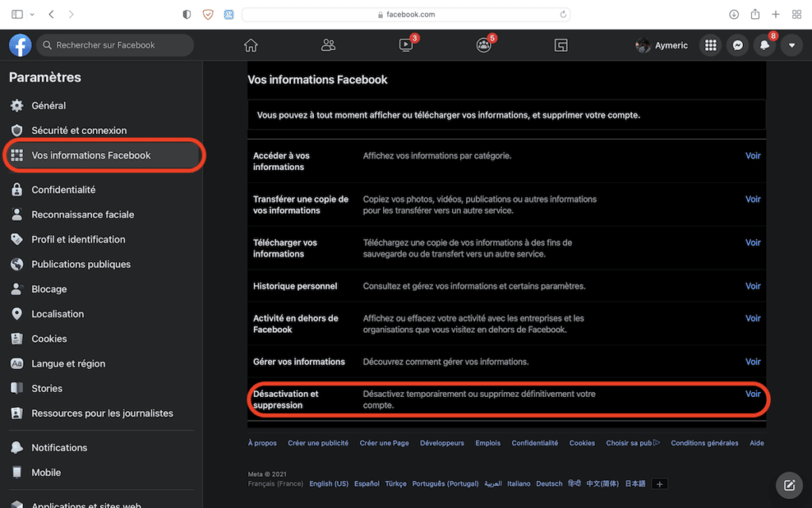Open the Home feed icon
This screenshot has height=508, width=812.
[251, 45]
